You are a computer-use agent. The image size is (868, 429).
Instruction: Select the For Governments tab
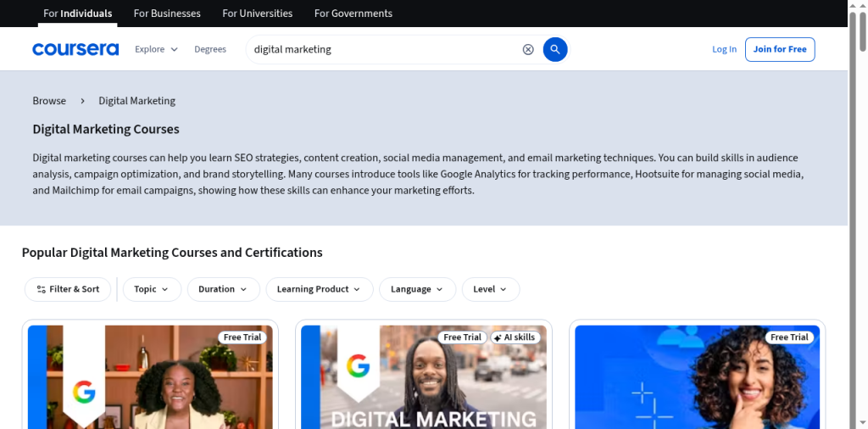click(x=353, y=14)
